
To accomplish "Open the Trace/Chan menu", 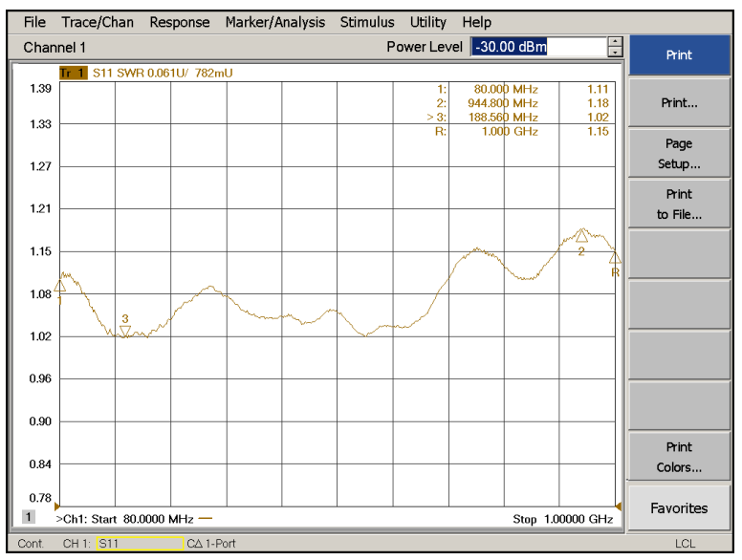I will pyautogui.click(x=98, y=22).
